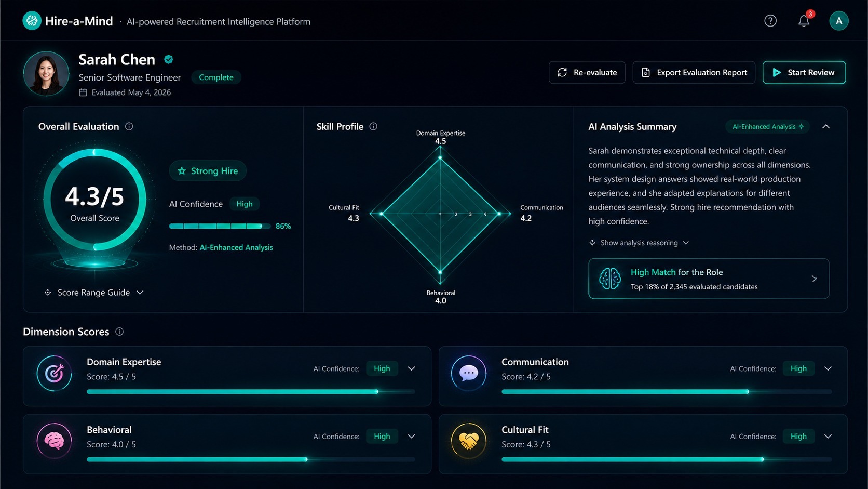868x489 pixels.
Task: Click Communication High confidence tag
Action: pyautogui.click(x=798, y=368)
